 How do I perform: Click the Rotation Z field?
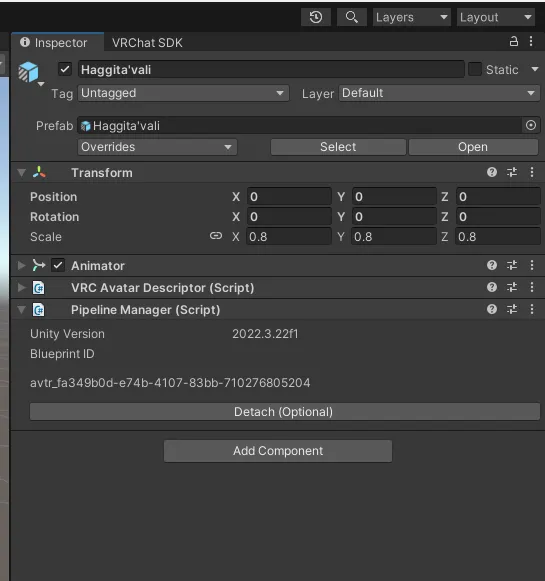[498, 217]
